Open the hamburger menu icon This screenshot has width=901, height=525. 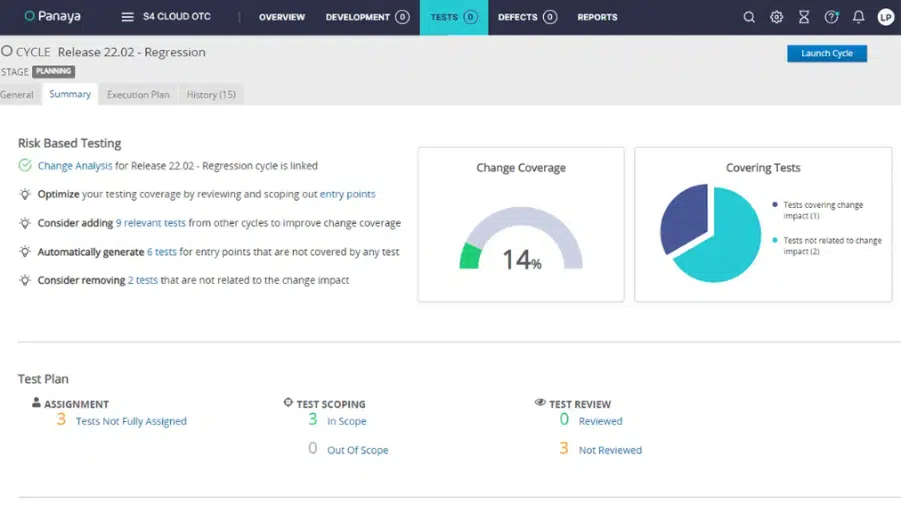[x=127, y=17]
